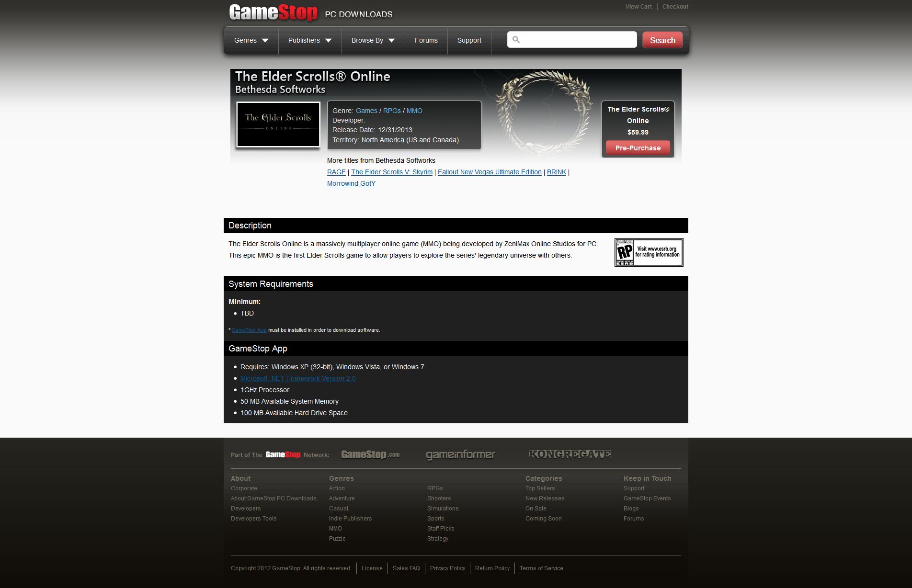Image resolution: width=912 pixels, height=588 pixels.
Task: Open the BRINK title link
Action: click(x=557, y=172)
